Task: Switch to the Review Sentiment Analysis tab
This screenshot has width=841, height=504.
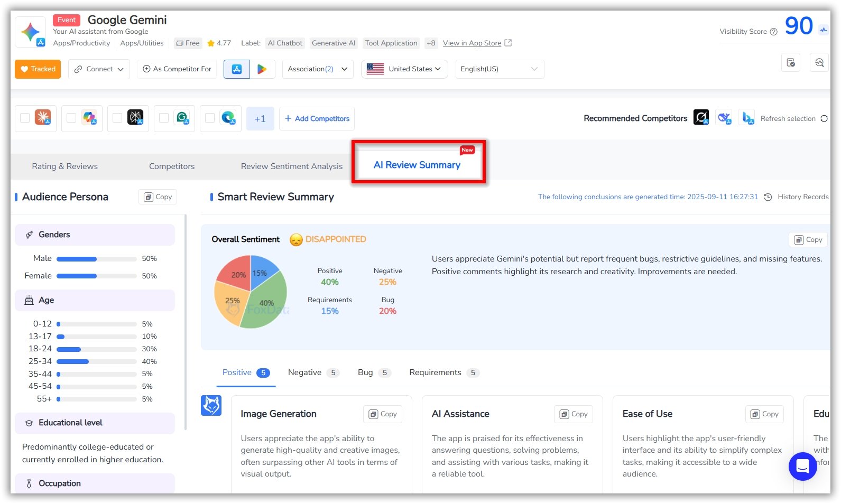Action: tap(292, 166)
